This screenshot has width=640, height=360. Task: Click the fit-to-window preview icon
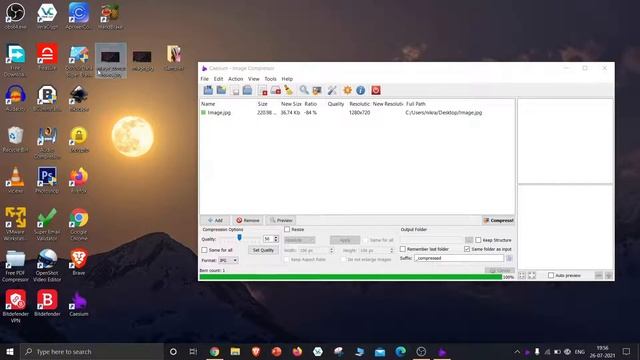point(522,276)
